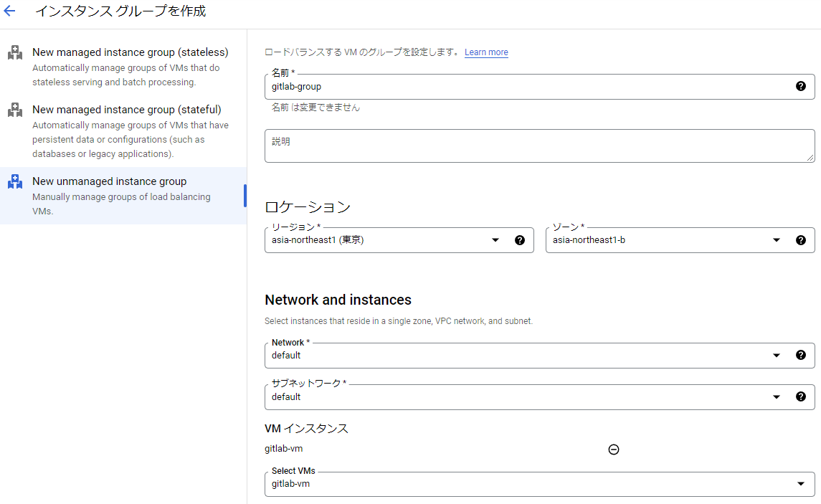This screenshot has height=504, width=821.
Task: Open the Learn more link
Action: click(x=486, y=52)
